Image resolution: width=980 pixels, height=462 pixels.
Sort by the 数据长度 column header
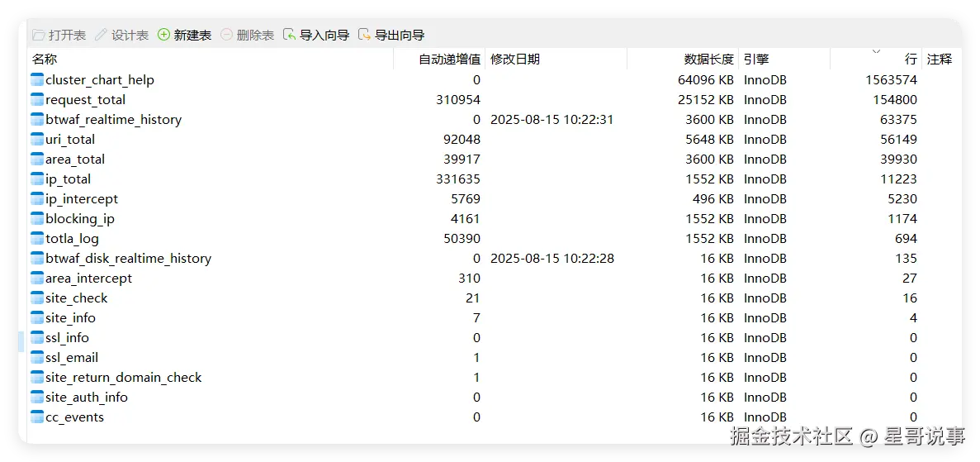pos(708,60)
